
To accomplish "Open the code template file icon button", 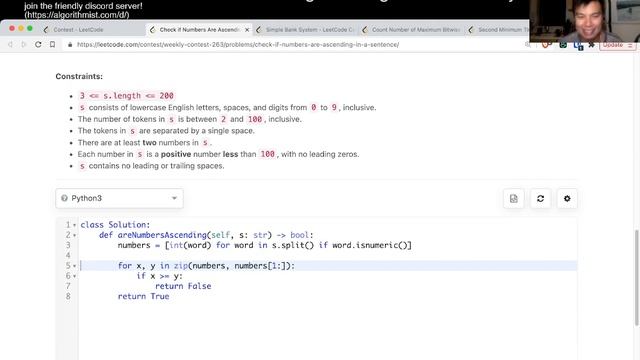I will click(x=513, y=198).
